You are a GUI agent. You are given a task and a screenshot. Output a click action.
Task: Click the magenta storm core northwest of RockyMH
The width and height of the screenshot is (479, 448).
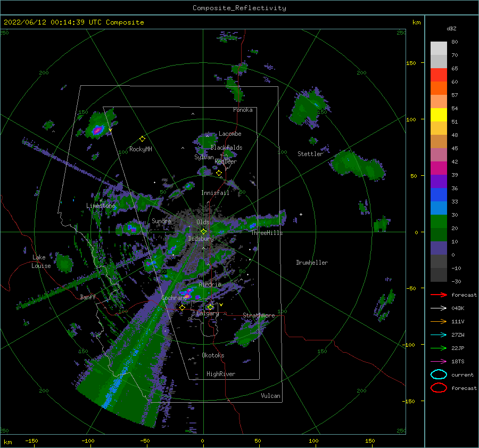(x=97, y=131)
